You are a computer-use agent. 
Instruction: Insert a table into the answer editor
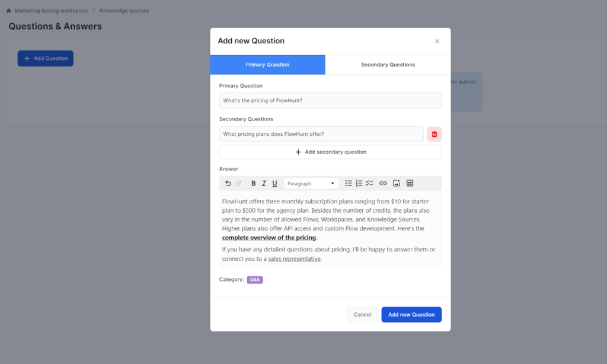[410, 183]
